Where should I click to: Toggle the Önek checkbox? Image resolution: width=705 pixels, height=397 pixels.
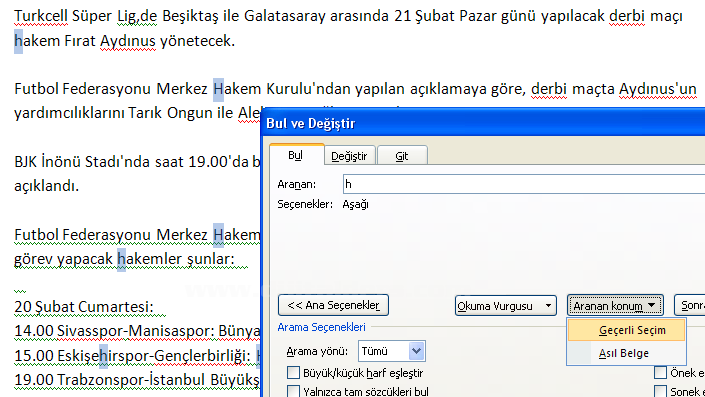[x=660, y=373]
